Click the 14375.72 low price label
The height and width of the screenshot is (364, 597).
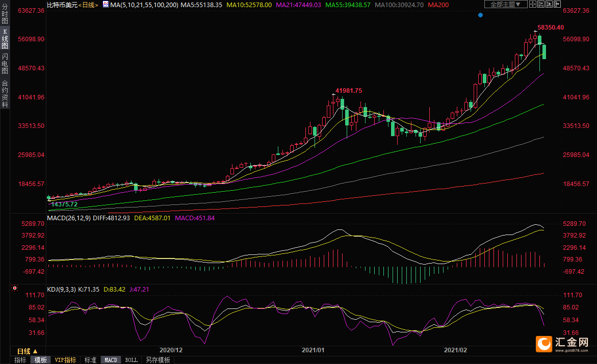64,204
